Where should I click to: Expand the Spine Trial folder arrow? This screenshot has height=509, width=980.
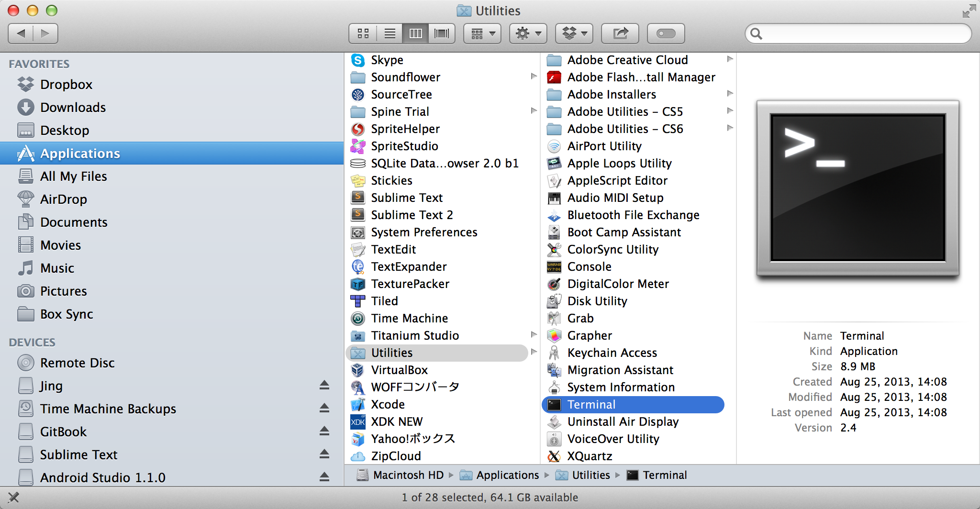534,111
